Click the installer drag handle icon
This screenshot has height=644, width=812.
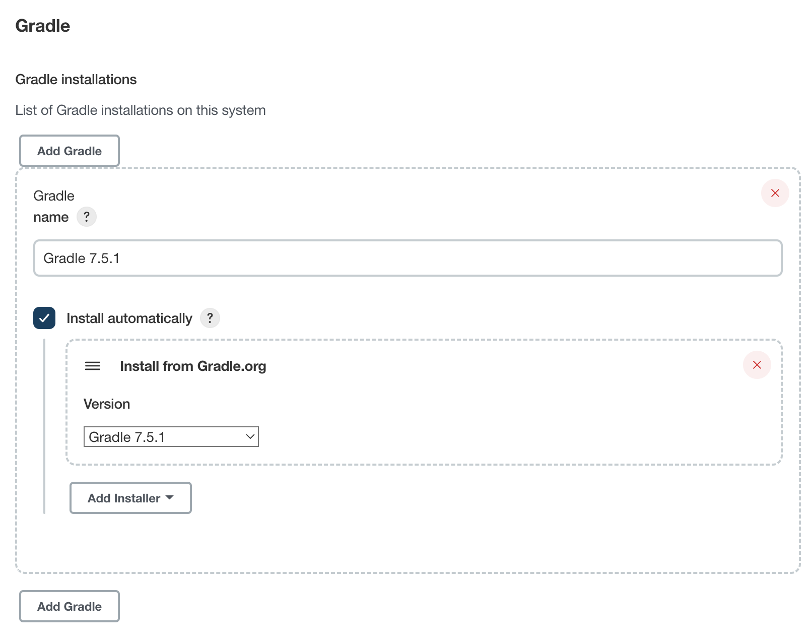click(93, 366)
